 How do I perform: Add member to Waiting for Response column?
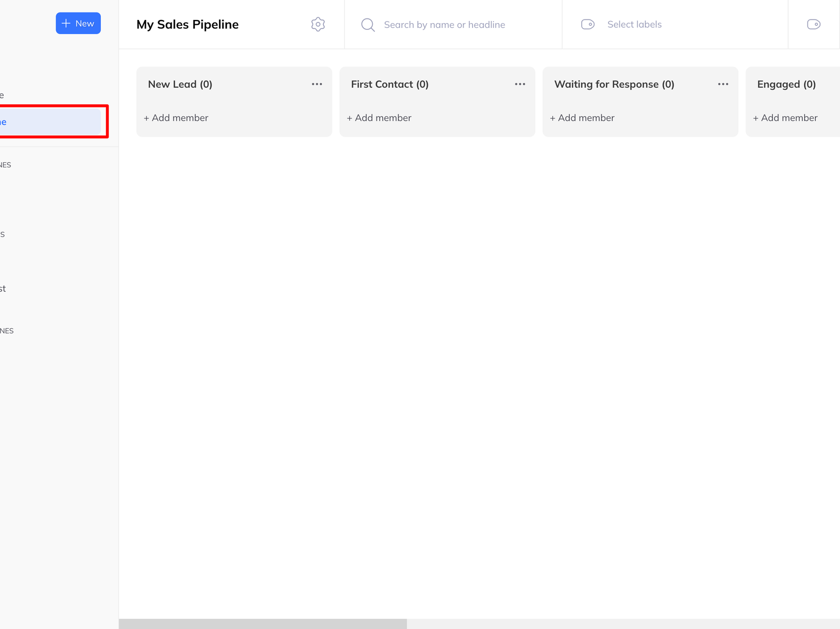point(582,118)
